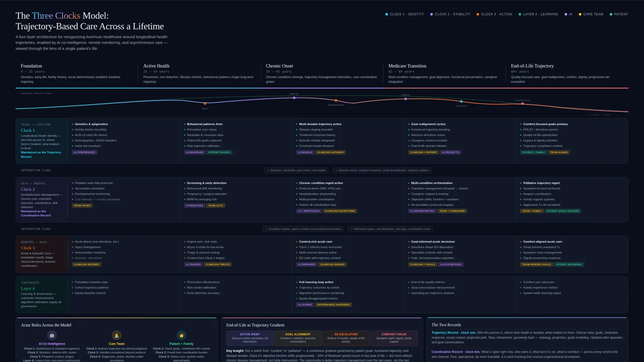The width and height of the screenshot is (644, 362).
Task: Select the DM2 Dx trajectory marker
Action: 294,98
